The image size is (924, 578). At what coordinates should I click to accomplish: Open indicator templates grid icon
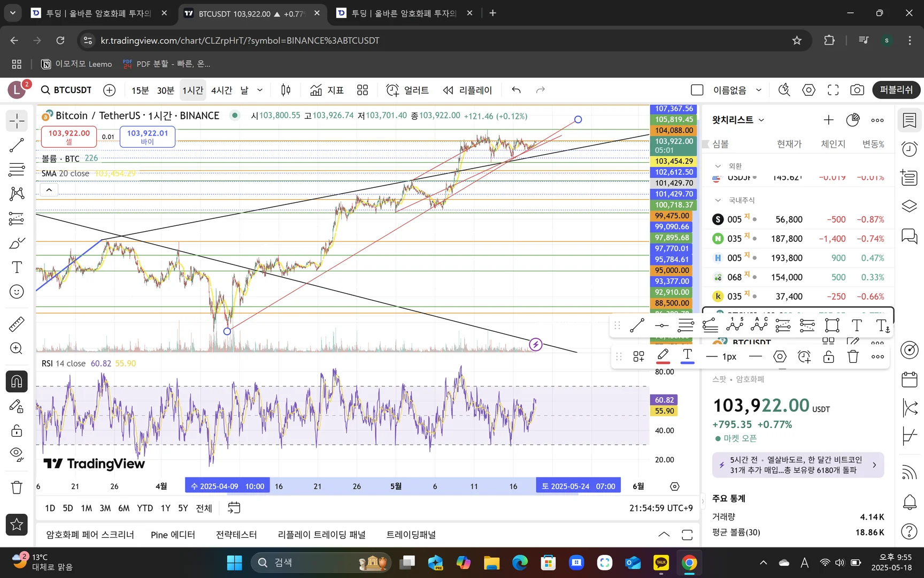(x=363, y=90)
